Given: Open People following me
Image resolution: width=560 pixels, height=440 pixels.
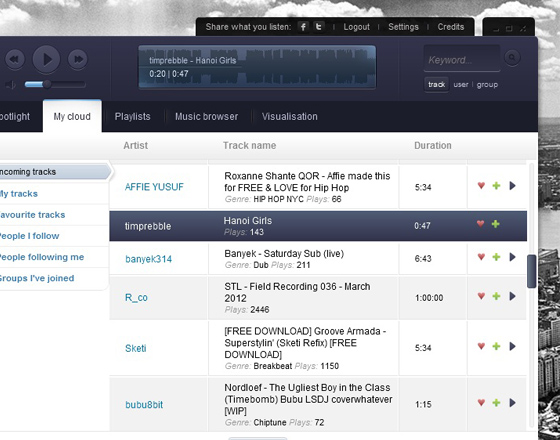Looking at the screenshot, I should 42,257.
